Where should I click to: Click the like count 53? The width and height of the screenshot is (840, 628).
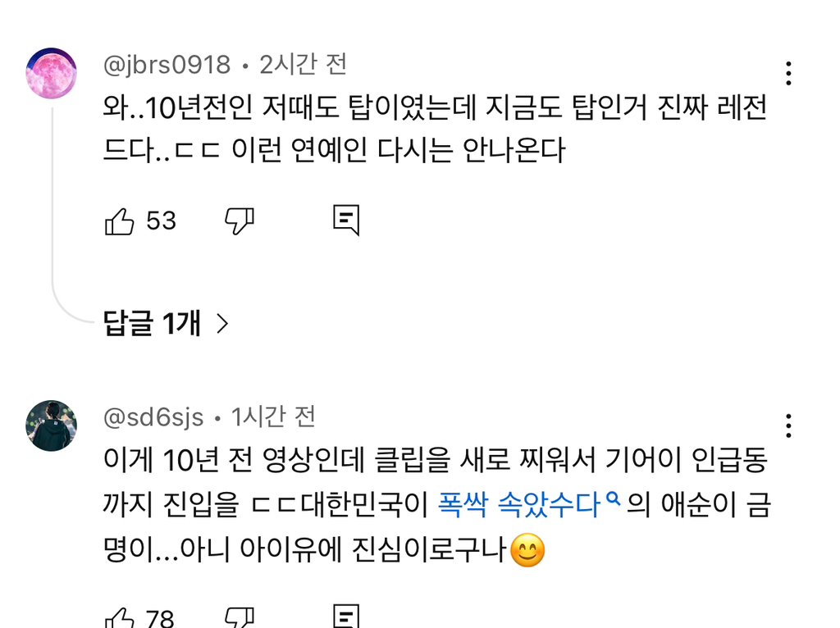point(161,221)
